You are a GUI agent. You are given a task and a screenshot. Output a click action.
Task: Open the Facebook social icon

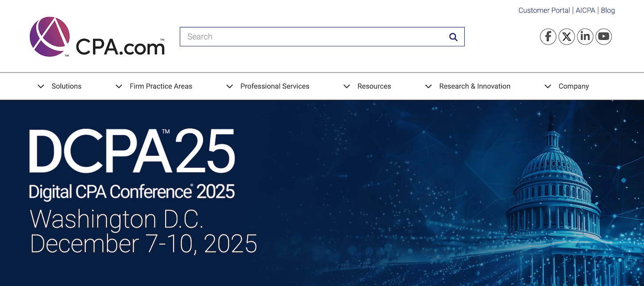click(x=548, y=36)
